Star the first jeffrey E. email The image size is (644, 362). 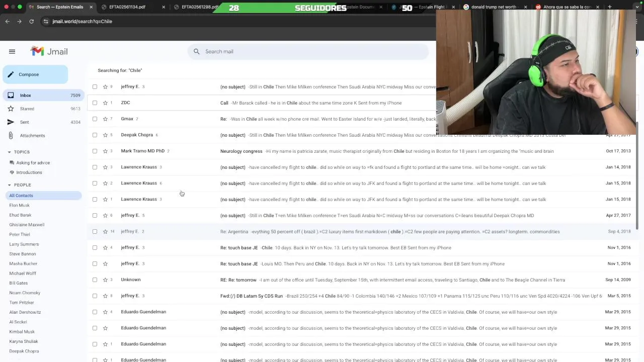[x=105, y=86]
